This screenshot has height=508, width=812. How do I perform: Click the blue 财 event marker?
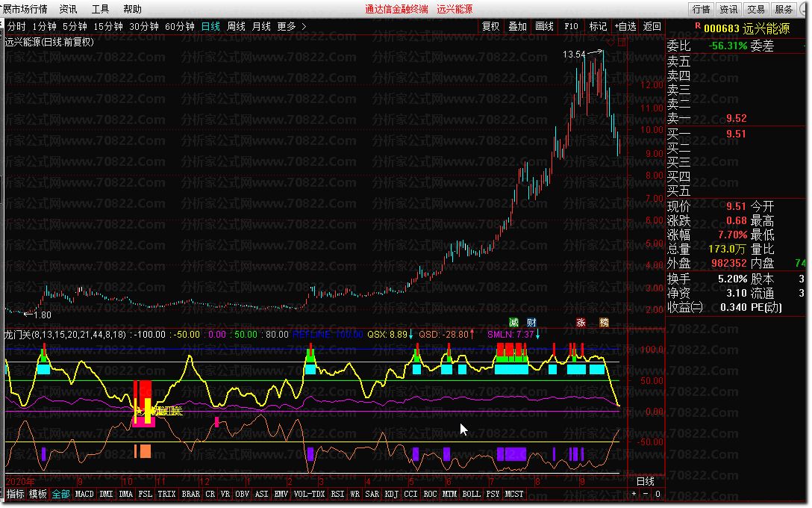click(x=531, y=323)
